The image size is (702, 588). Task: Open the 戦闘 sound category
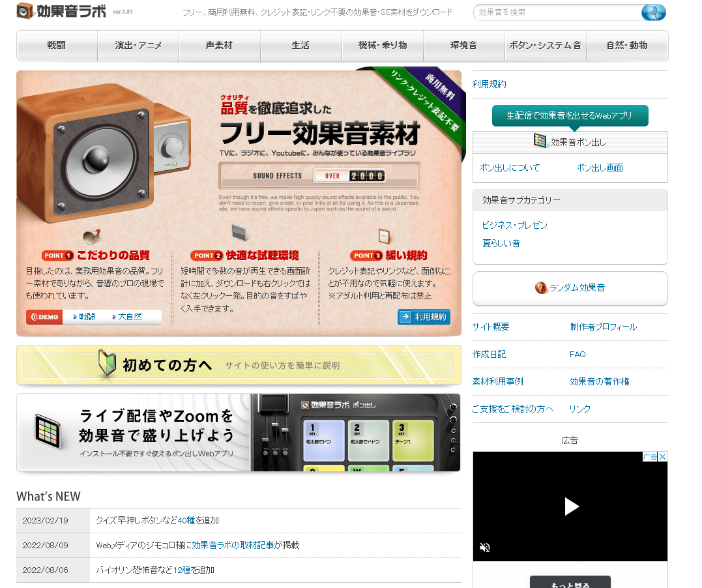pos(57,46)
